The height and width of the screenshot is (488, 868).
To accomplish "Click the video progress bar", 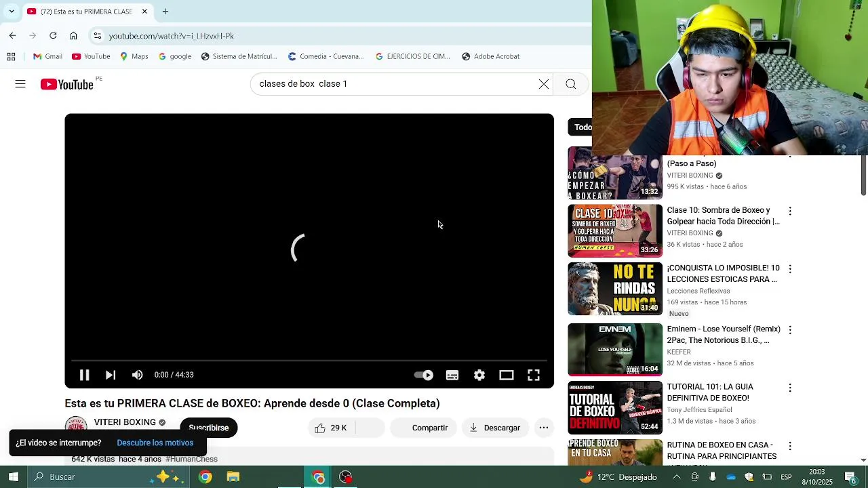I will [309, 361].
